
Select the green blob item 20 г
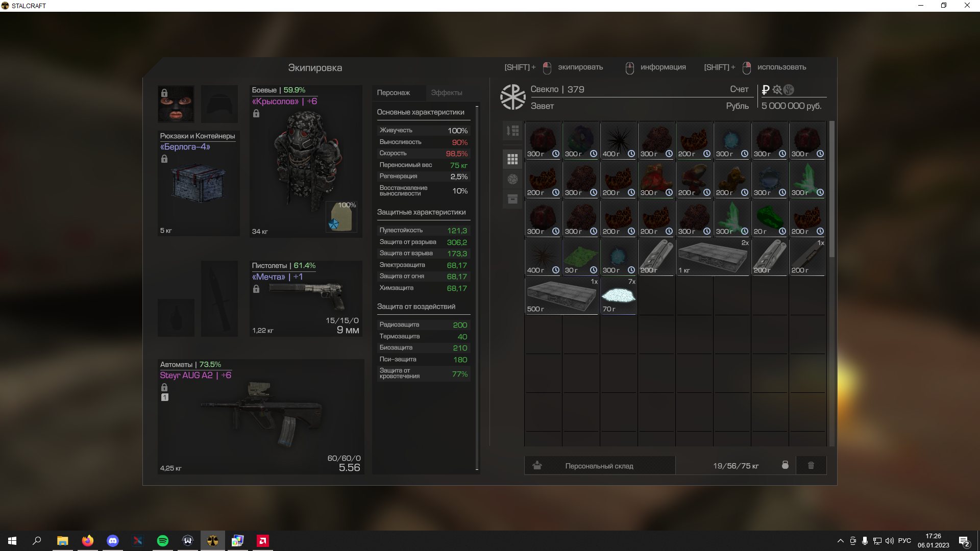point(770,218)
